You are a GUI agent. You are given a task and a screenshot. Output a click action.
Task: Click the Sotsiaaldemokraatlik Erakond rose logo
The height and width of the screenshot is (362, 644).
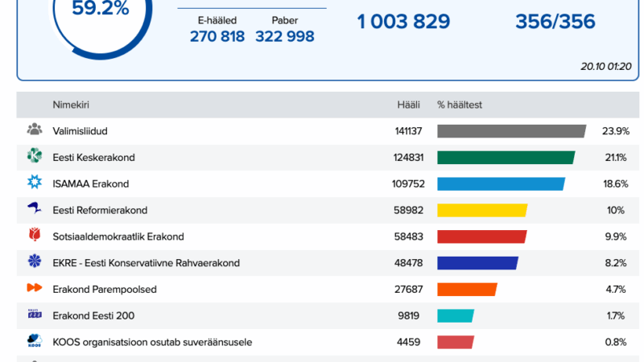point(35,234)
